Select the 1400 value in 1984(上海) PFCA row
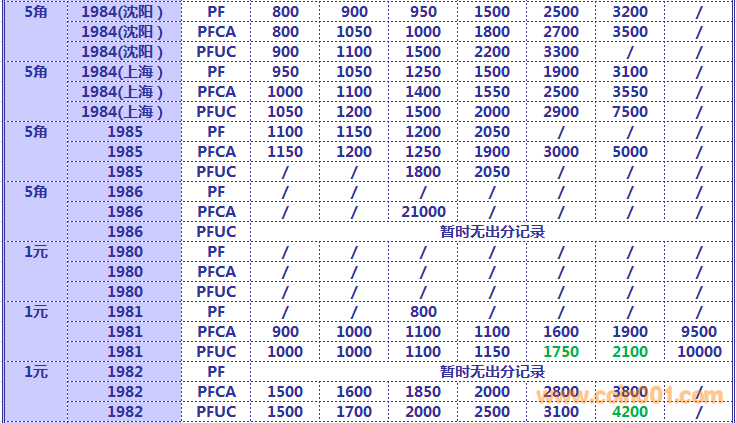Image resolution: width=736 pixels, height=423 pixels. [x=423, y=92]
